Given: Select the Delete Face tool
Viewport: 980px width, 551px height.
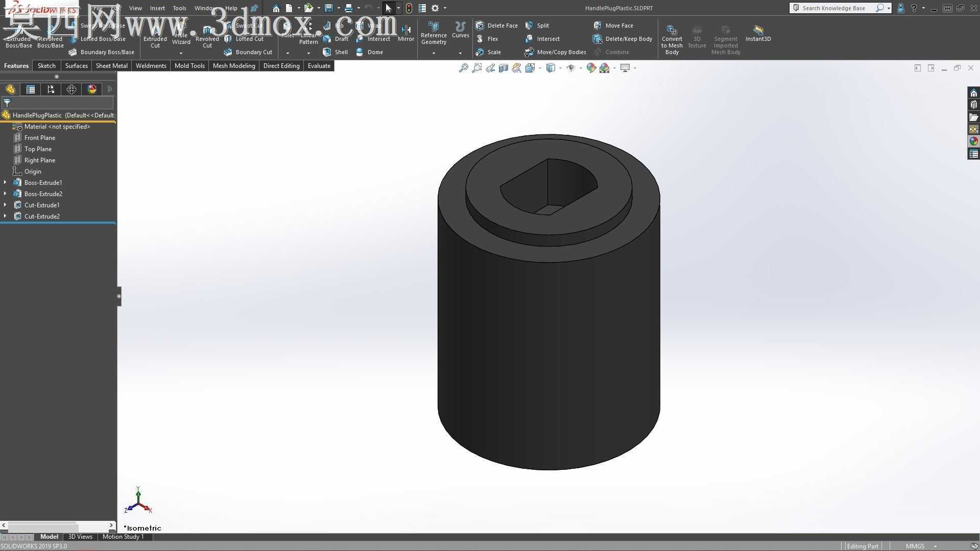Looking at the screenshot, I should [x=496, y=26].
